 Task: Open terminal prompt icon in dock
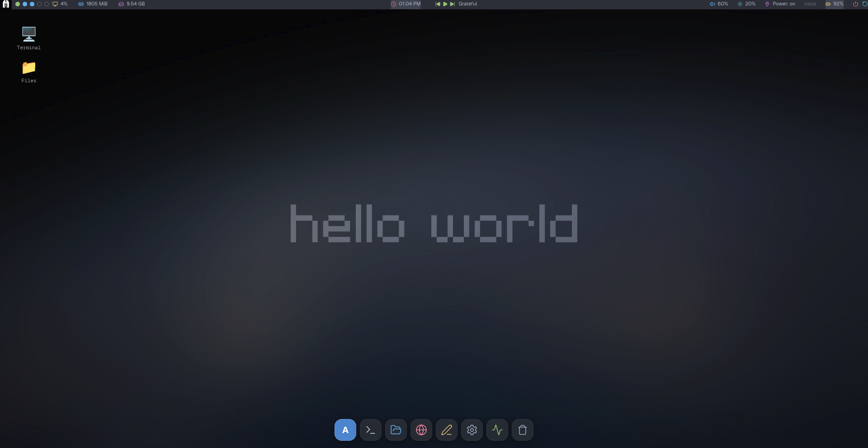[371, 430]
